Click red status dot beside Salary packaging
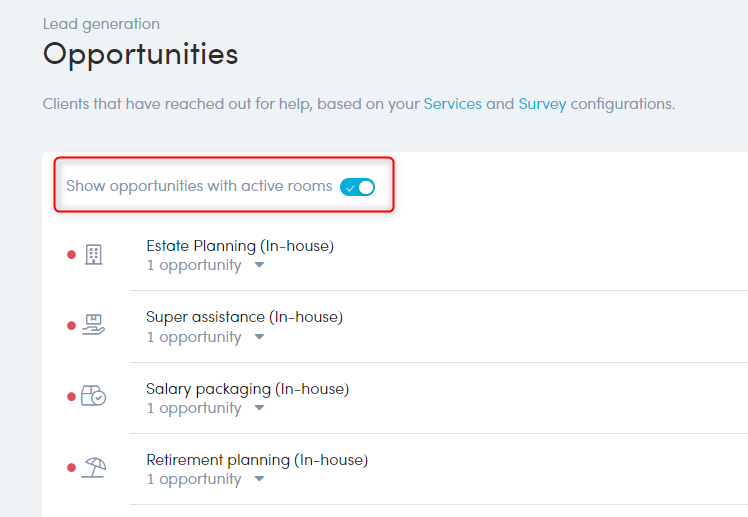Screen dimensions: 748x517 (x=72, y=397)
